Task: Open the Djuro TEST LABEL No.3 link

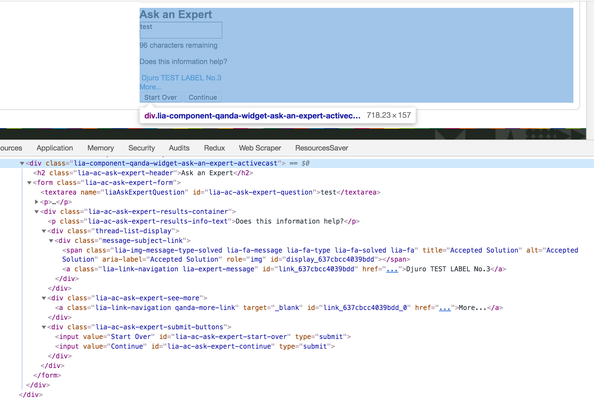Action: (181, 78)
